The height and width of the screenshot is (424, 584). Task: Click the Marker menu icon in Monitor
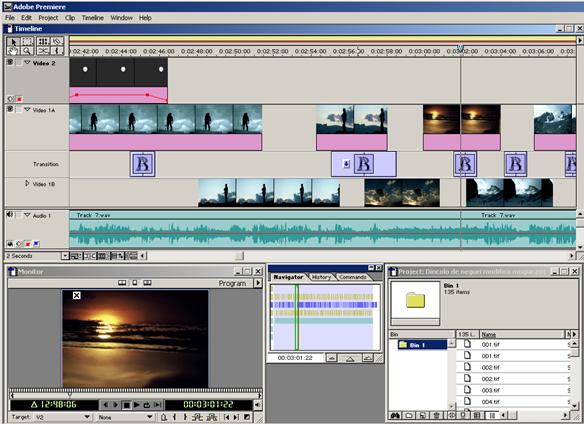click(x=164, y=417)
